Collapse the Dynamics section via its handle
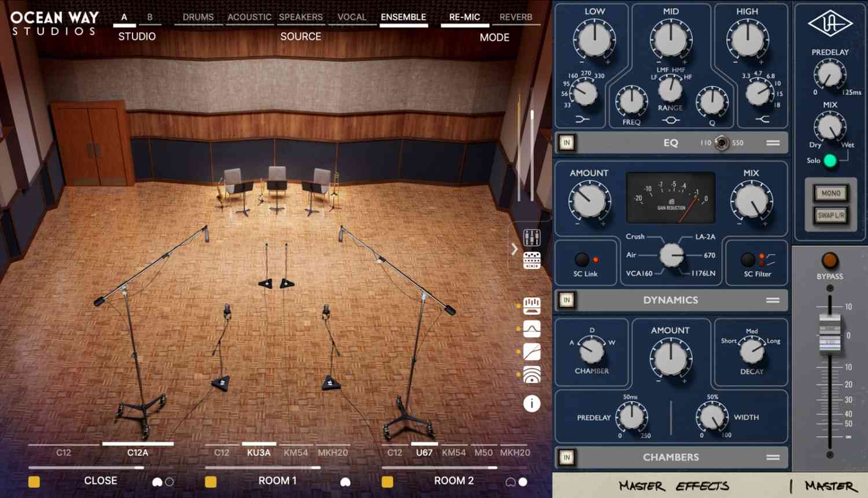This screenshot has height=498, width=868. point(772,300)
